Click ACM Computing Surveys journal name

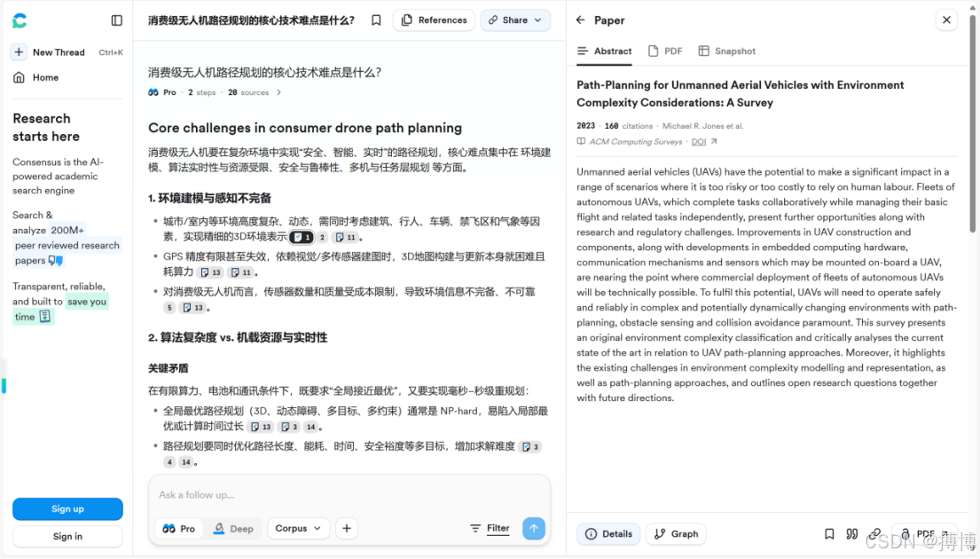[636, 142]
